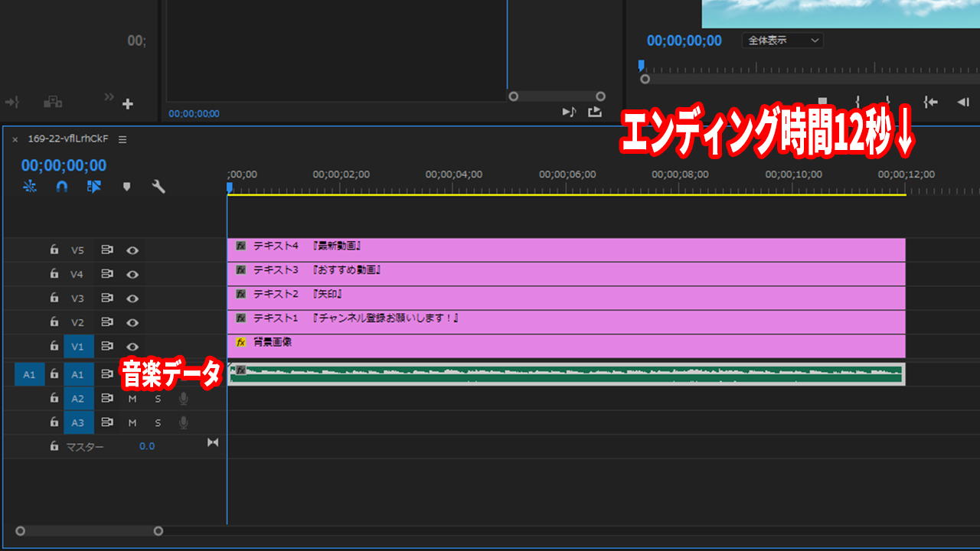Toggle A2 track targeting
Screen dimensions: 980x551
click(78, 399)
